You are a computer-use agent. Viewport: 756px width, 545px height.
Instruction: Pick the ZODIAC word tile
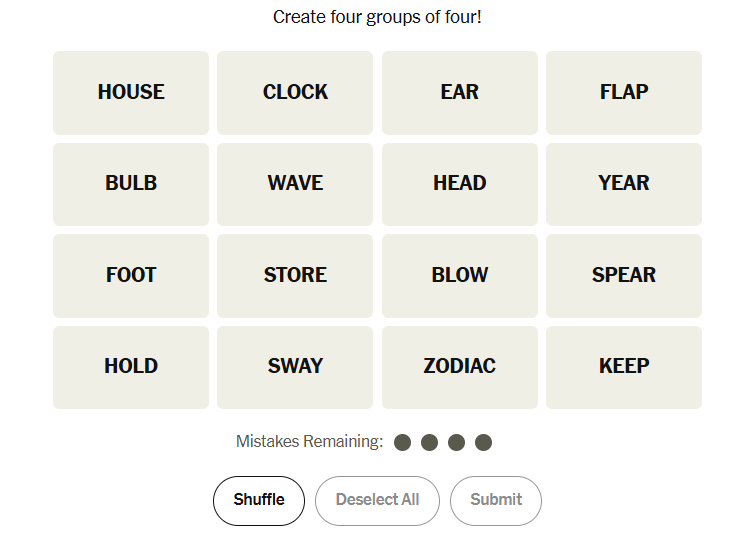coord(459,367)
